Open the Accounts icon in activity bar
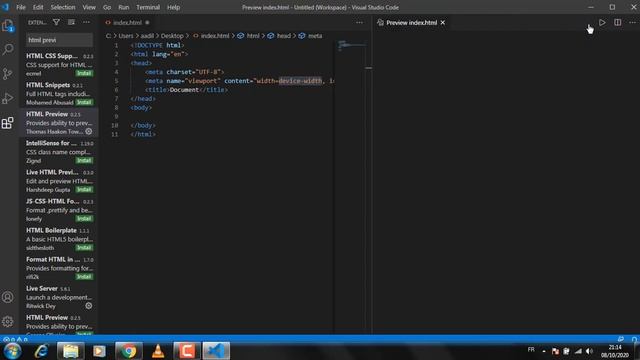 click(x=8, y=297)
